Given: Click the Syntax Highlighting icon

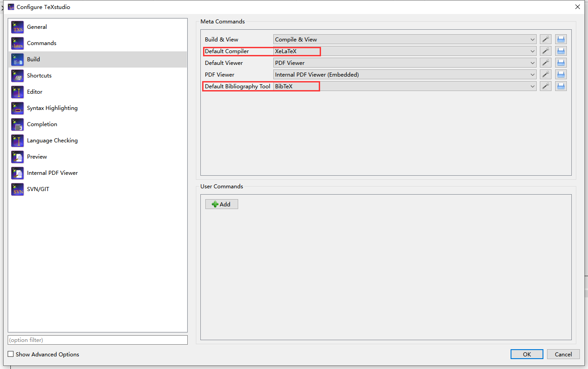Looking at the screenshot, I should click(x=18, y=108).
